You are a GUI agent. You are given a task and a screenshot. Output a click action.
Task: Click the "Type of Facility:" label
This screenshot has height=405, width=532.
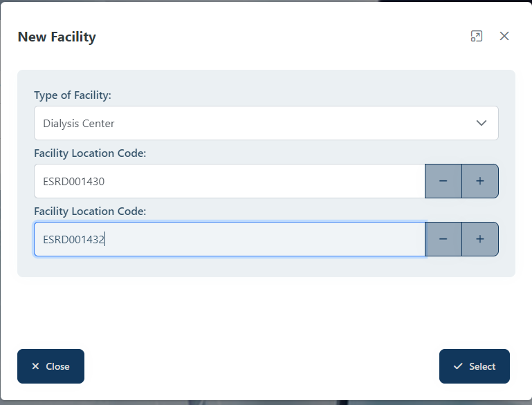click(x=73, y=95)
